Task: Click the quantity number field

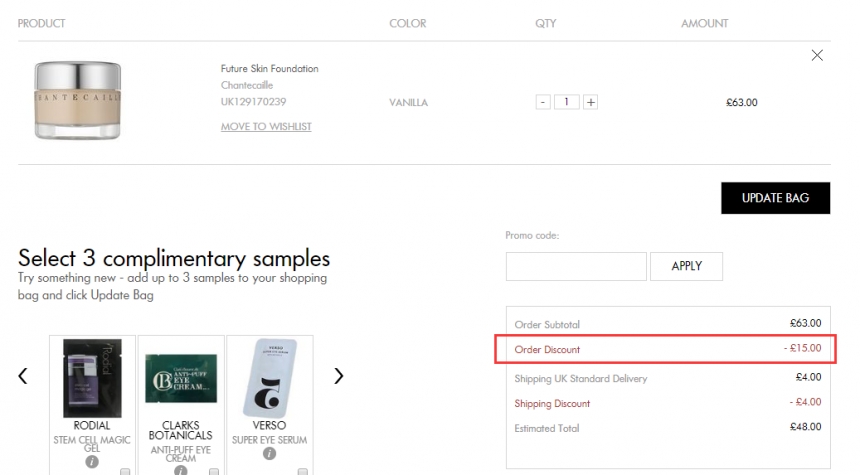Action: click(567, 102)
